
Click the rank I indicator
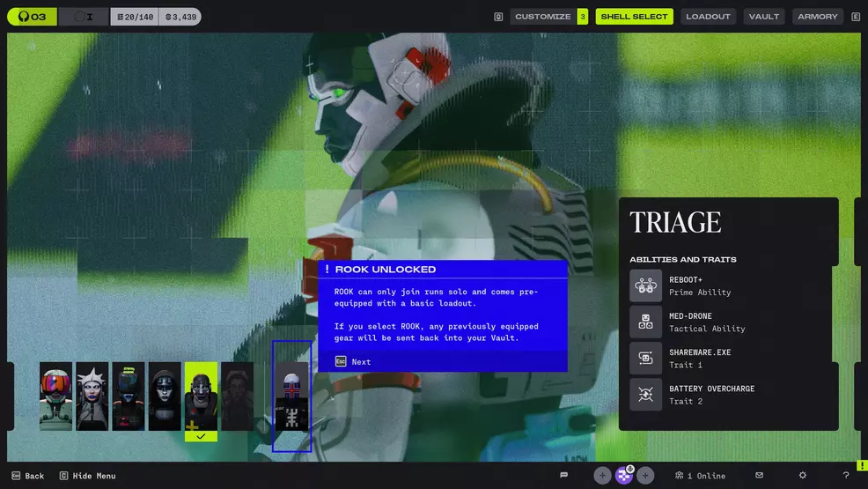point(85,17)
